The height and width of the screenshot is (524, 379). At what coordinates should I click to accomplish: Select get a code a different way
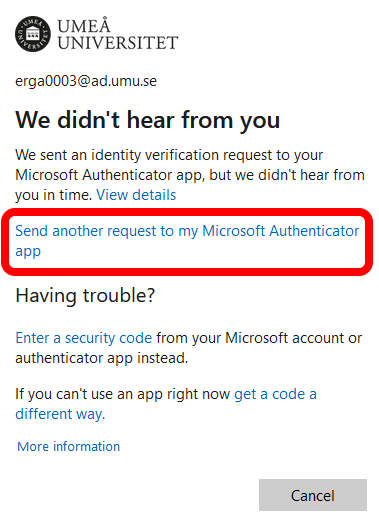click(x=166, y=404)
